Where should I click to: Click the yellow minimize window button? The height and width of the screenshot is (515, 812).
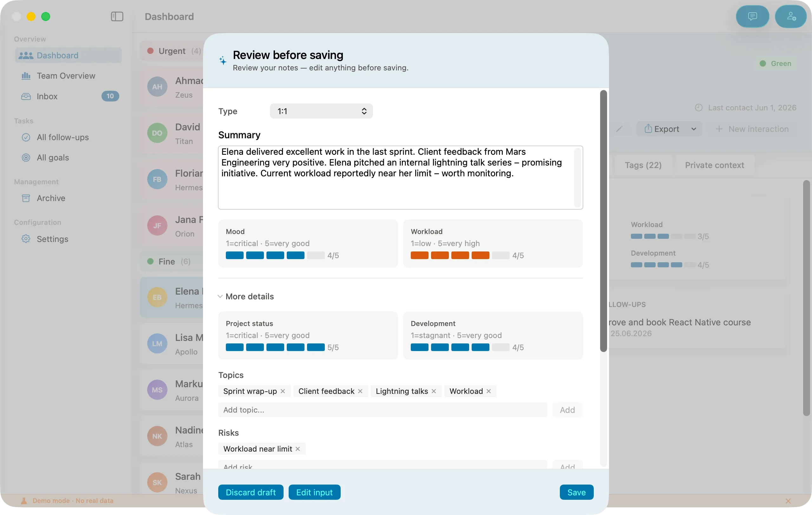(31, 16)
